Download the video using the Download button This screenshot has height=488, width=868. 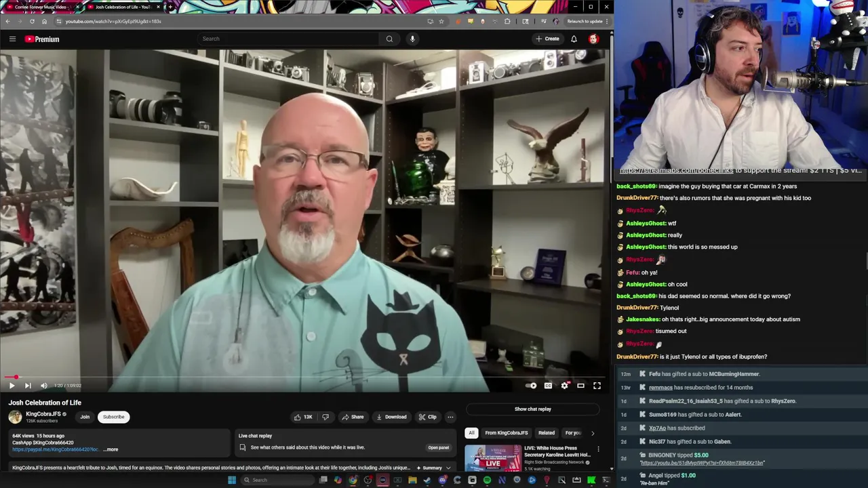click(x=391, y=417)
